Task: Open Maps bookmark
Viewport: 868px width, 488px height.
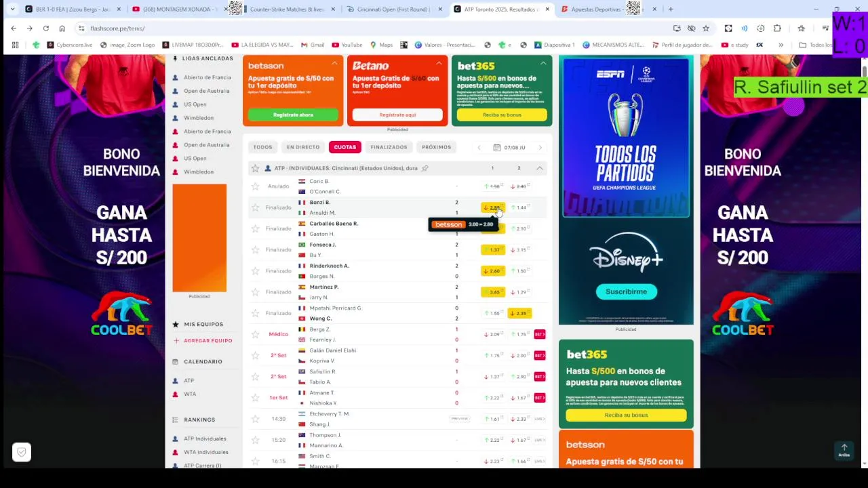Action: click(x=381, y=45)
